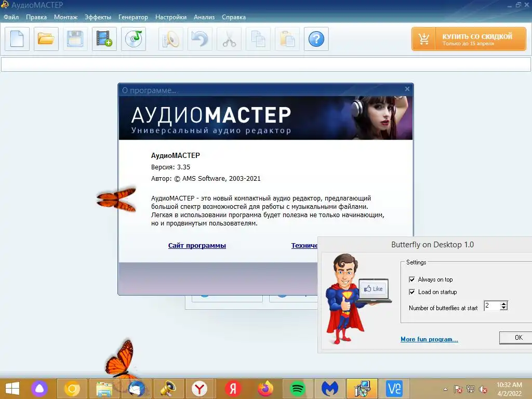Open Firefox from the taskbar
Screen dimensions: 532x399
265,389
